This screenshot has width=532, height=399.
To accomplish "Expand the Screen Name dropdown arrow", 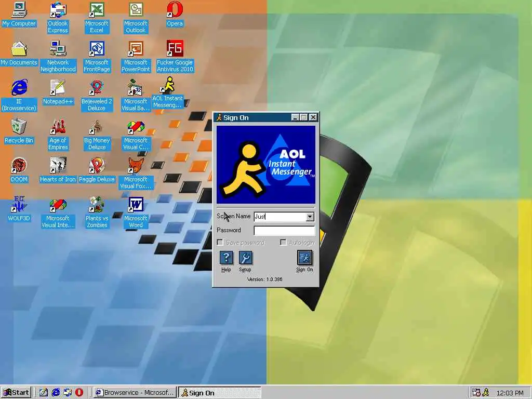I will (x=310, y=217).
